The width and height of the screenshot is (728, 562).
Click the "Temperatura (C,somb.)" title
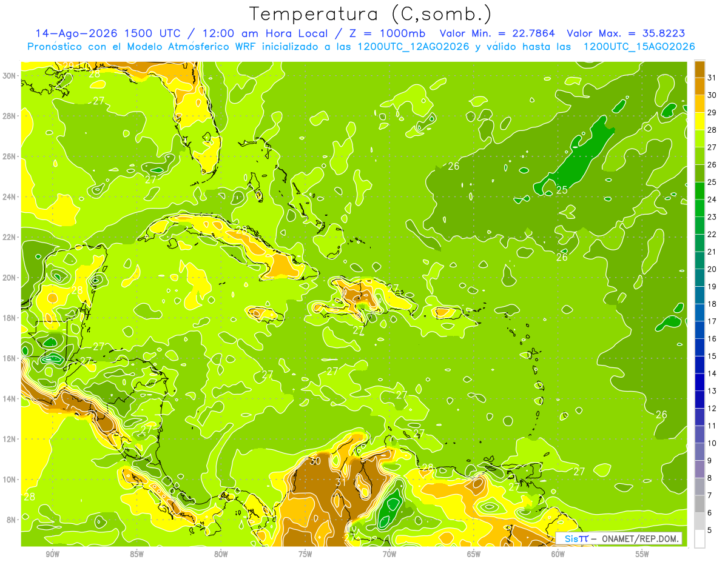click(x=371, y=14)
